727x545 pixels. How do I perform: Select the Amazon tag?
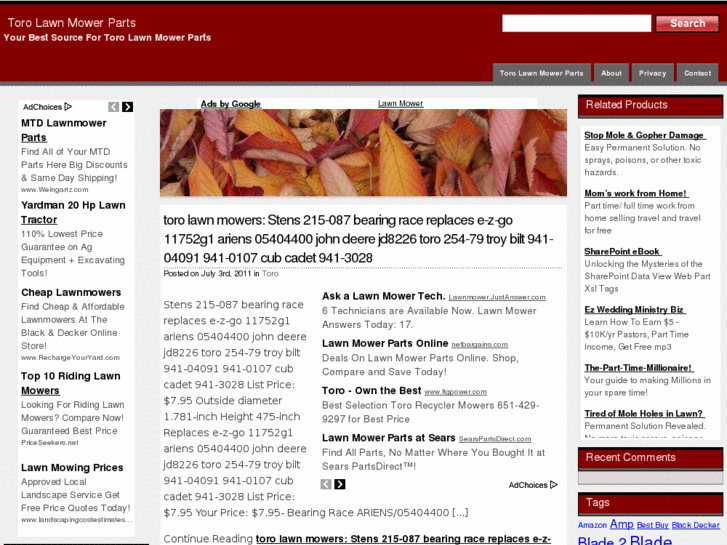coord(592,526)
